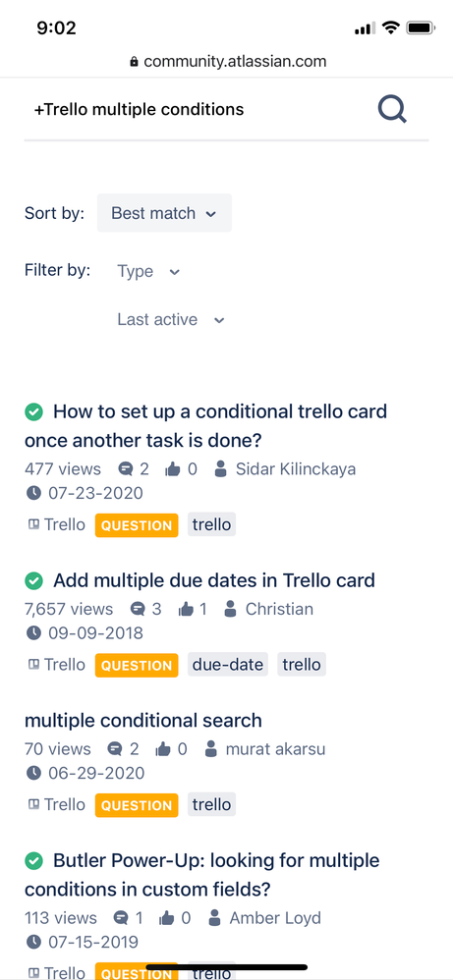Image resolution: width=453 pixels, height=980 pixels.
Task: Tap the Trello board icon under murat akarsu post
Action: 33,805
